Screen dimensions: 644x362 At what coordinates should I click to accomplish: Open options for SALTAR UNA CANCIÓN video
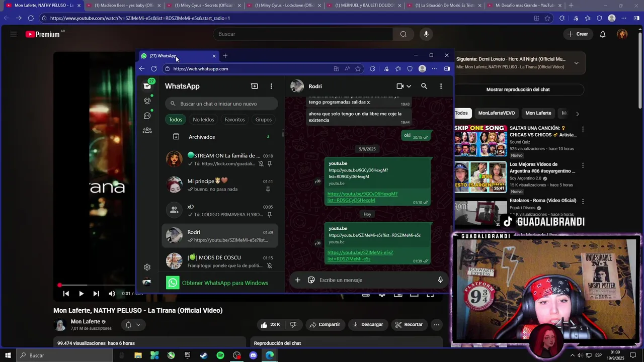(583, 129)
